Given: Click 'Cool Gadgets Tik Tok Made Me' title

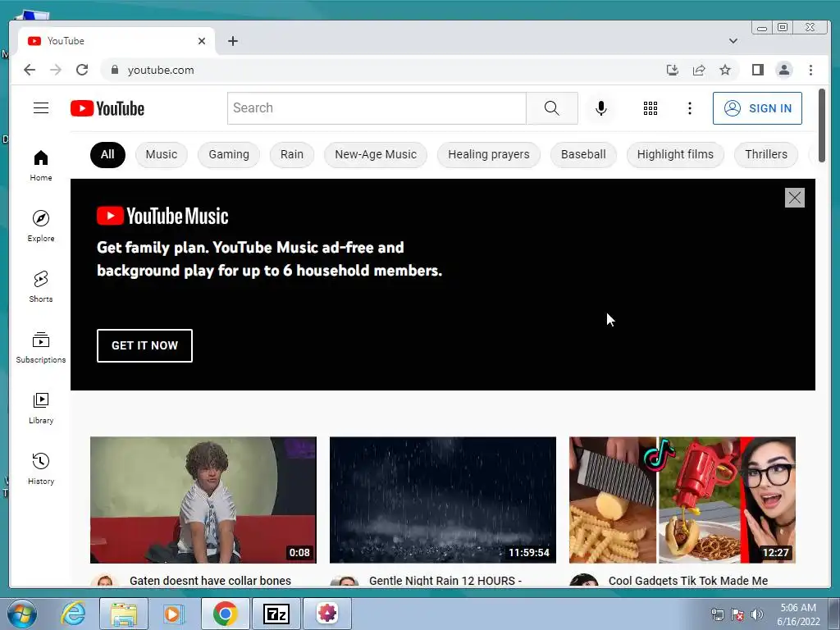Looking at the screenshot, I should (688, 581).
